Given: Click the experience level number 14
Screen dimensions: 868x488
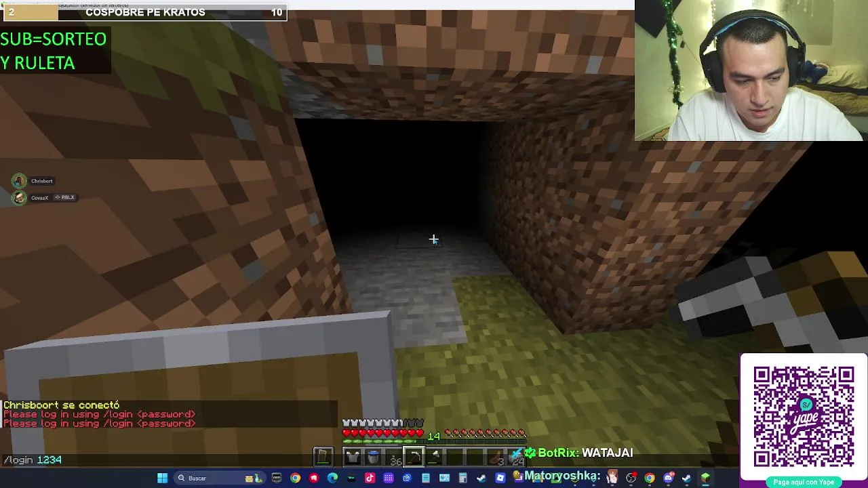Looking at the screenshot, I should click(433, 436).
